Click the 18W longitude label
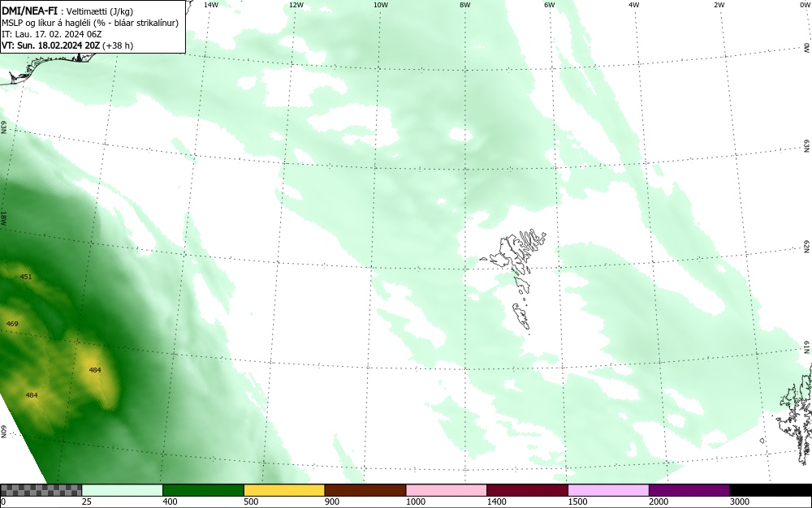This screenshot has height=508, width=812. tap(3, 217)
